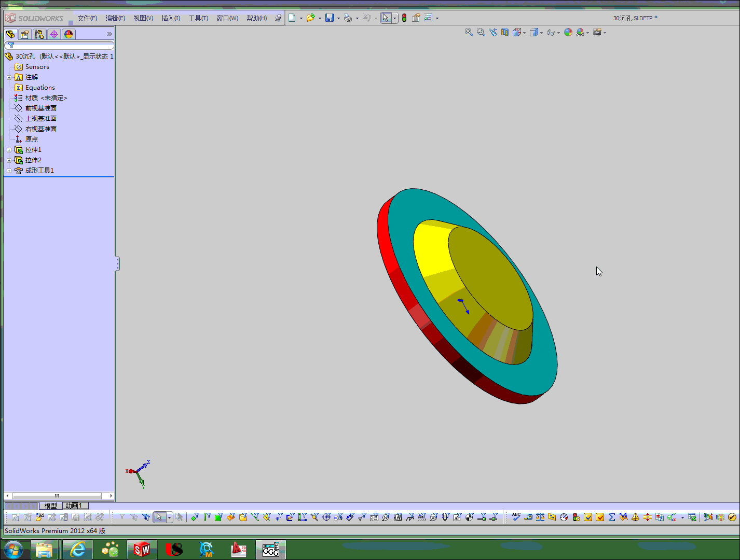This screenshot has width=740, height=560.
Task: Expand the manager panel tabs chevron
Action: click(109, 34)
